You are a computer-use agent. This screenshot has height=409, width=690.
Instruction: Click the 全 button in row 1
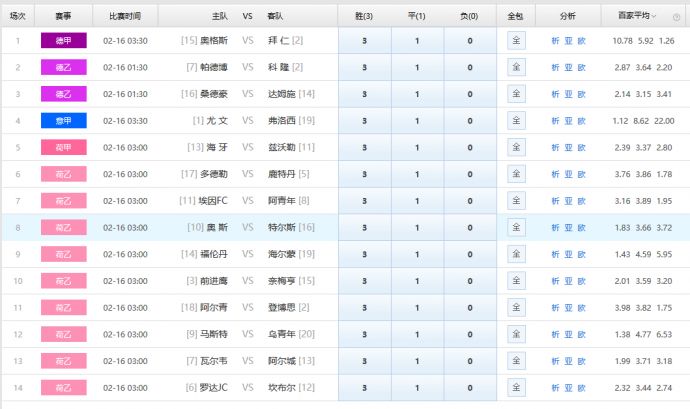click(516, 41)
